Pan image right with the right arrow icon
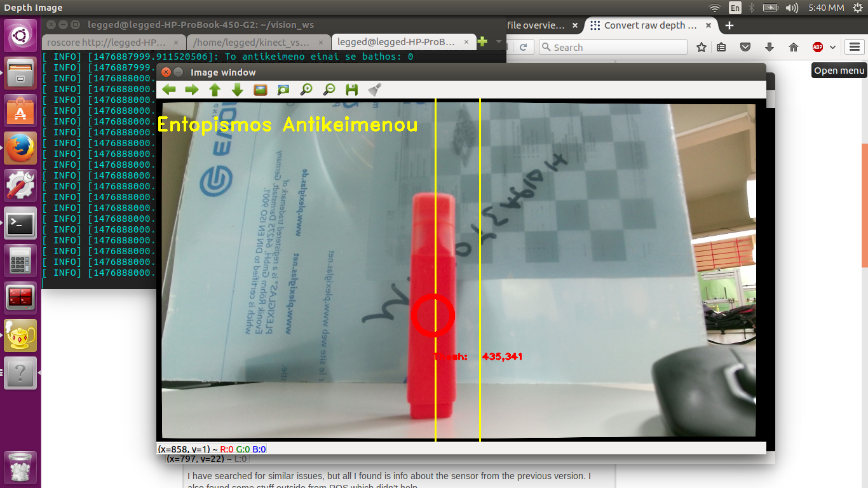The width and height of the screenshot is (868, 488). tap(192, 90)
